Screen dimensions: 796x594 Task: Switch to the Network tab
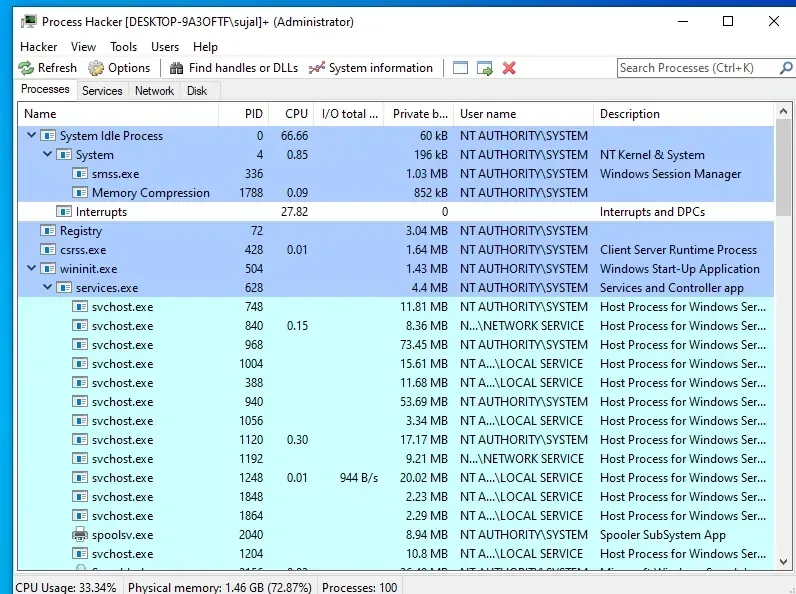pyautogui.click(x=154, y=91)
